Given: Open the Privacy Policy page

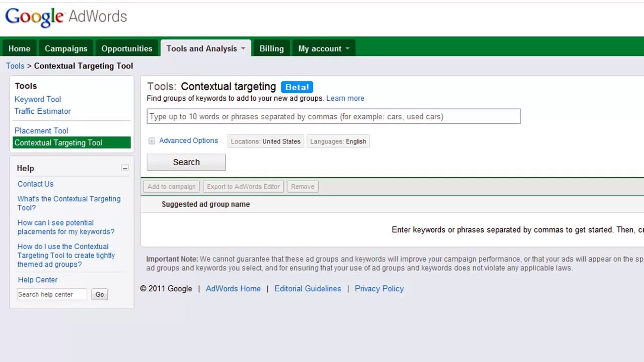Looking at the screenshot, I should pos(379,289).
